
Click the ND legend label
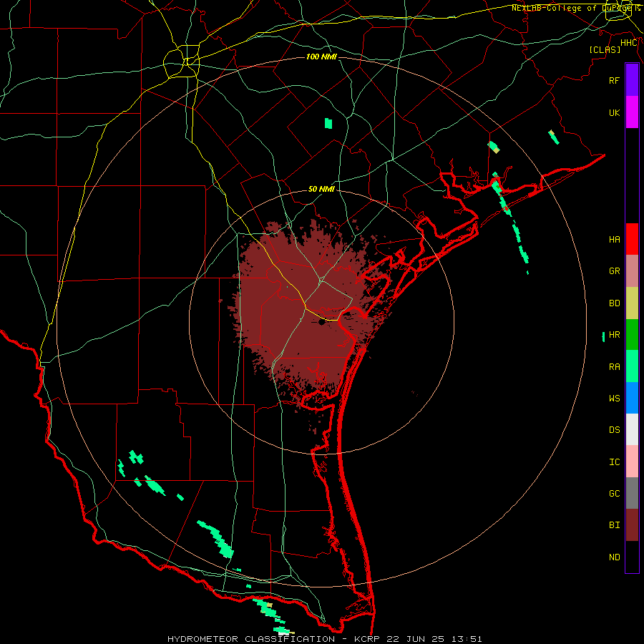tap(615, 557)
